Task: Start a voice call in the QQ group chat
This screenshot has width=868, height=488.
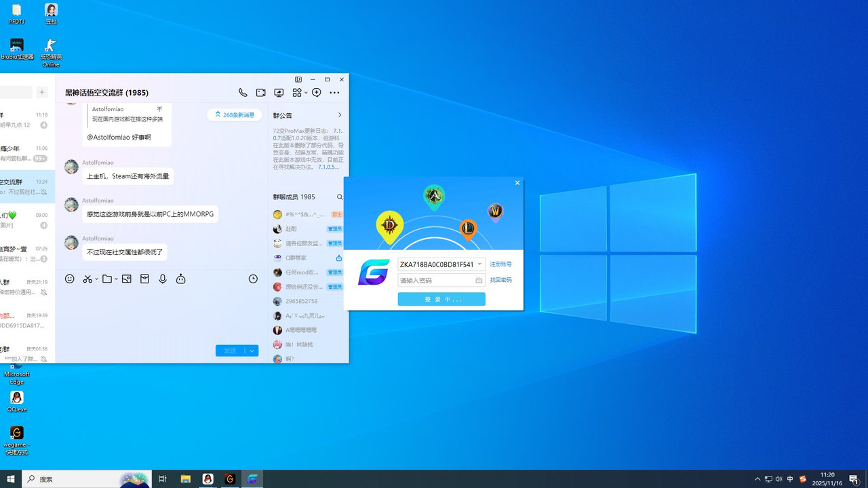Action: point(243,93)
